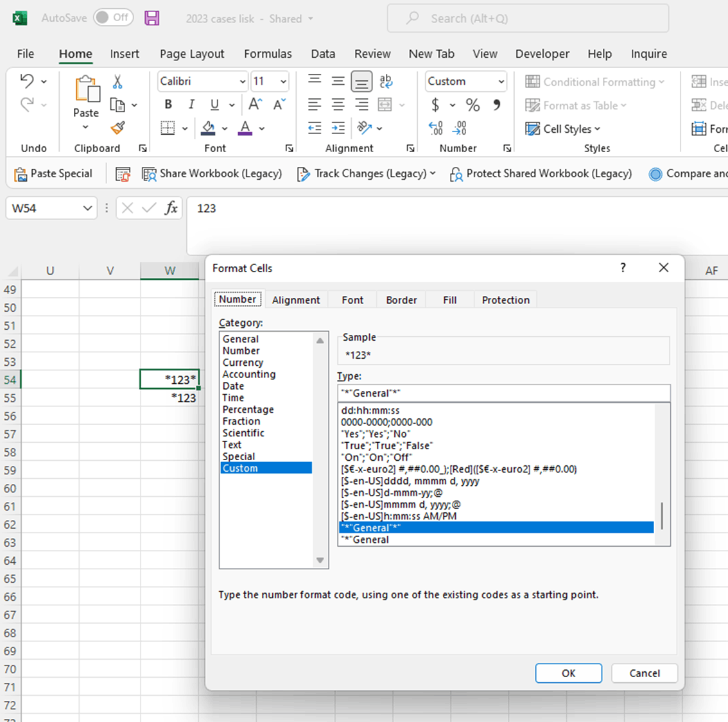Click the Top Align icon
The width and height of the screenshot is (728, 722).
coord(315,81)
